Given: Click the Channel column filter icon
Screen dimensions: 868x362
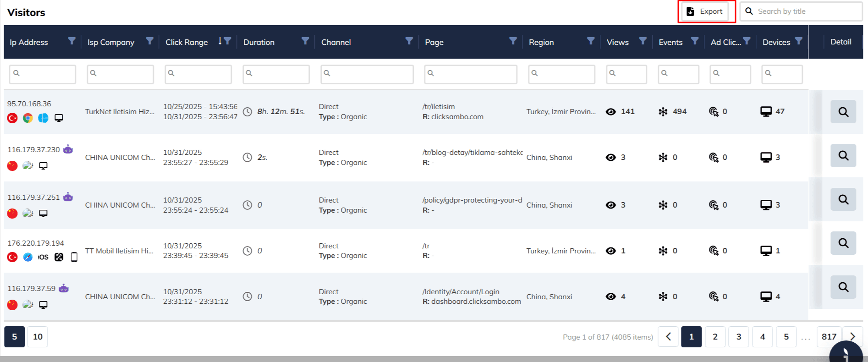Looking at the screenshot, I should (409, 41).
